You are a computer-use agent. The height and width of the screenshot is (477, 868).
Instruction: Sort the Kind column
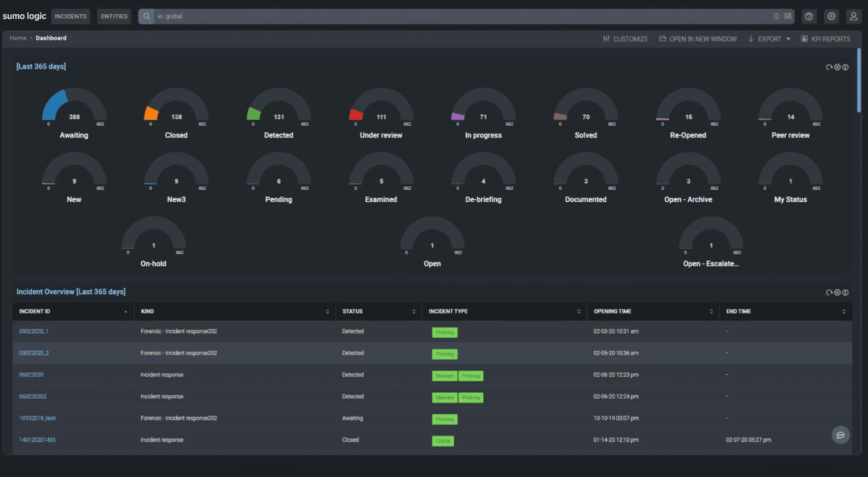(327, 312)
